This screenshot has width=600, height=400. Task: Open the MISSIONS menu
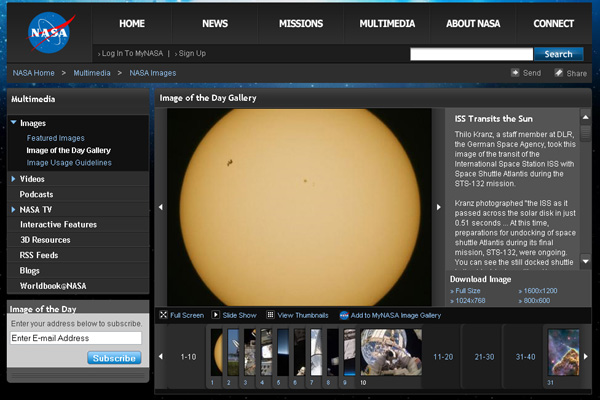pos(301,24)
